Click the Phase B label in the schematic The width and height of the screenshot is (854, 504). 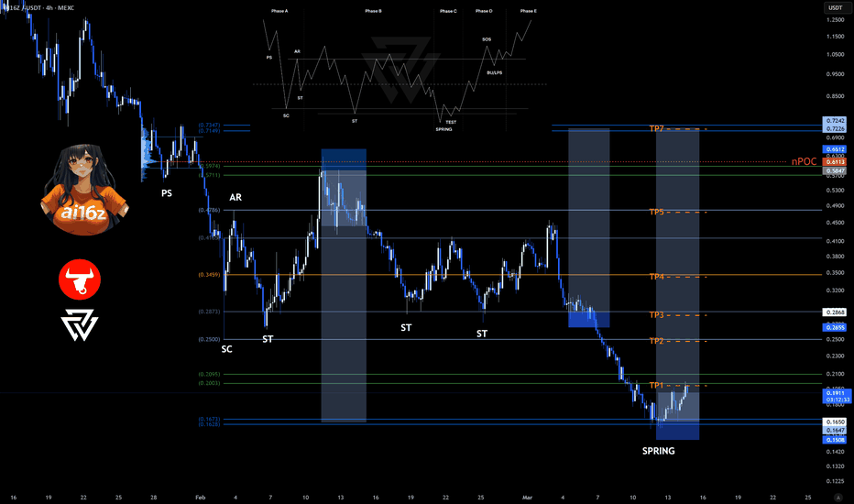coord(374,11)
